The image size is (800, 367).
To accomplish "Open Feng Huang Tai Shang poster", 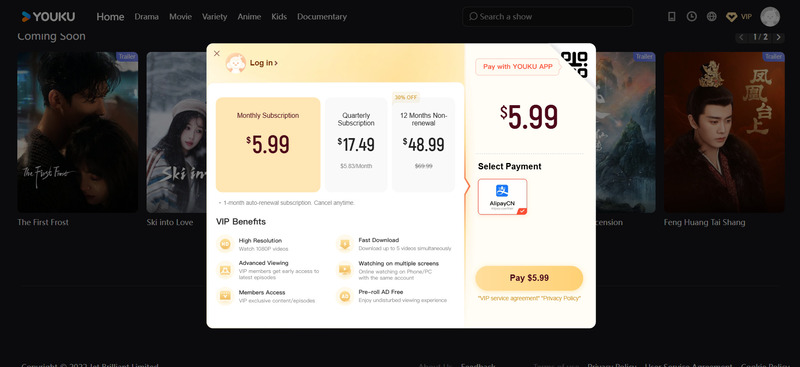I will click(724, 132).
